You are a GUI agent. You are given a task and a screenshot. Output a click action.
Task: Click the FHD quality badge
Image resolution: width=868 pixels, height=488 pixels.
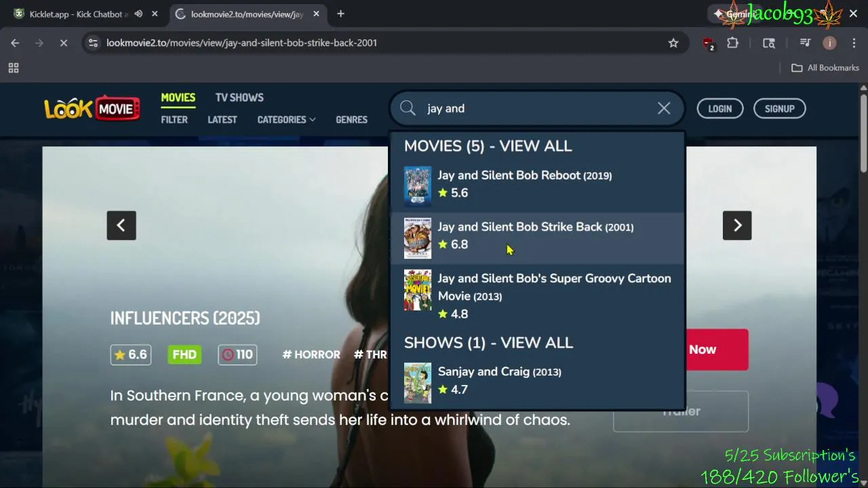click(x=184, y=354)
